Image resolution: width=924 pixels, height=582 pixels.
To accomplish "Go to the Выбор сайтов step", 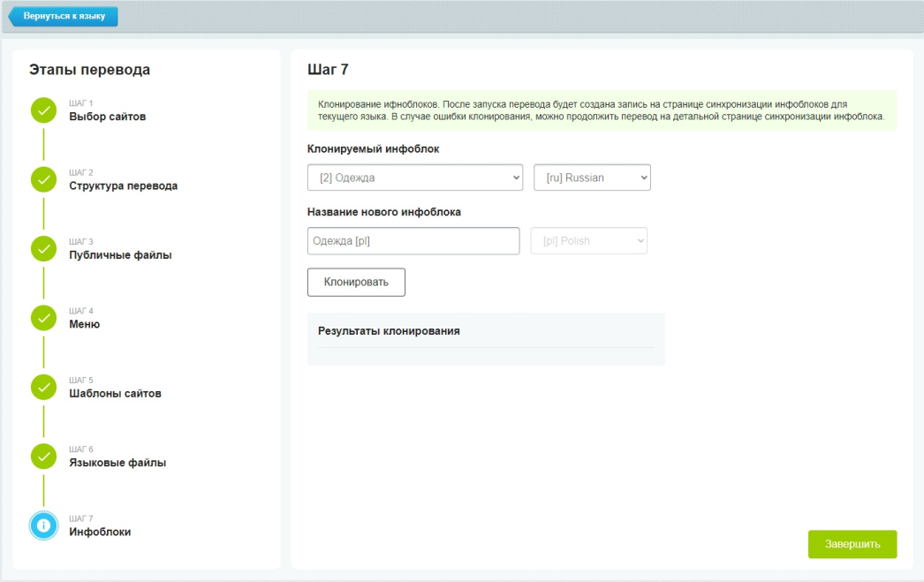I will tap(107, 117).
